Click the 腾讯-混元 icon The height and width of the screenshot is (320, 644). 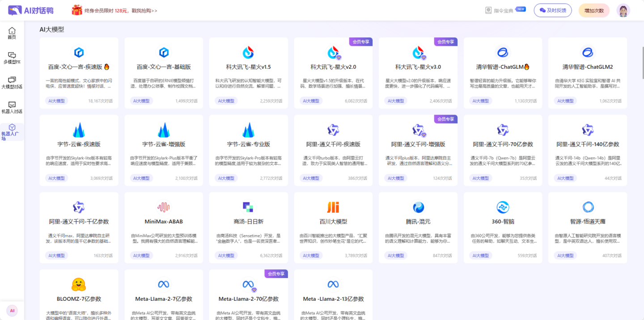pos(418,207)
